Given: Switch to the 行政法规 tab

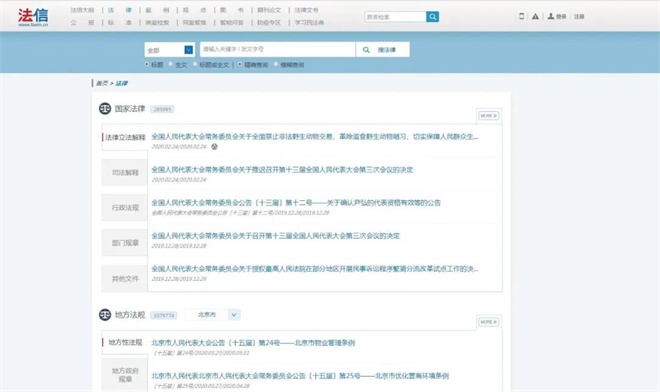Looking at the screenshot, I should [x=125, y=208].
